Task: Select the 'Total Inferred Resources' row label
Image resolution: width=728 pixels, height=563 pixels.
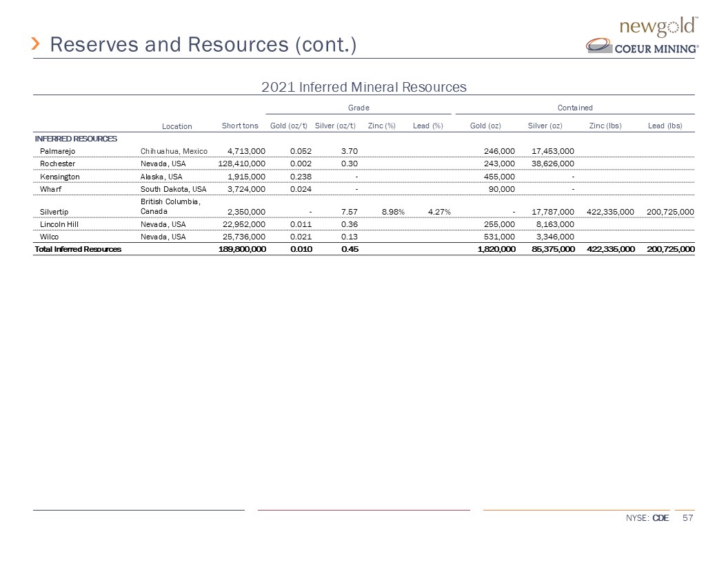Action: (x=78, y=249)
